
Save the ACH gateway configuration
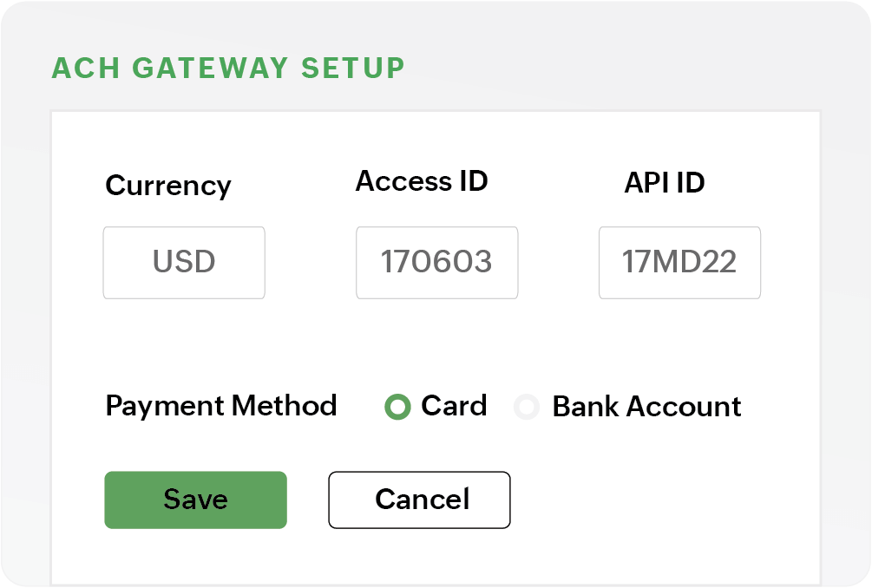(194, 500)
